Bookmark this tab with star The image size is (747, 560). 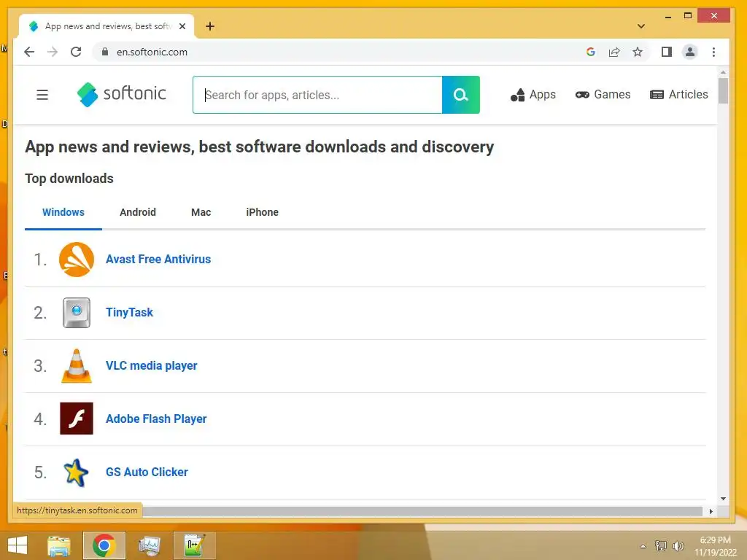(x=638, y=52)
